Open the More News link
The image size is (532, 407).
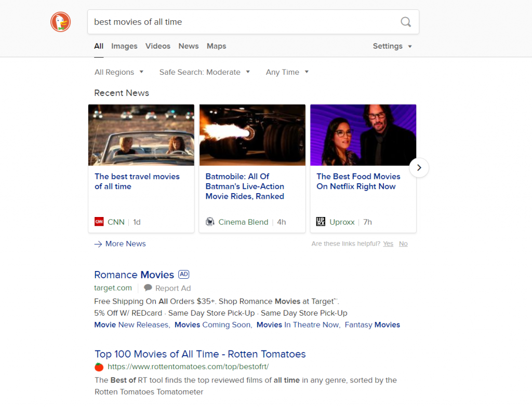click(x=125, y=243)
